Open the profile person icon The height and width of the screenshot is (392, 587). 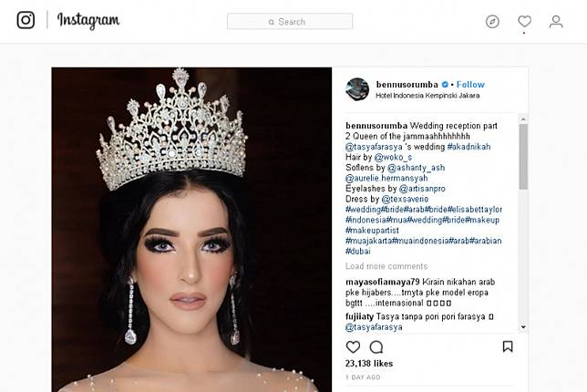tap(556, 22)
